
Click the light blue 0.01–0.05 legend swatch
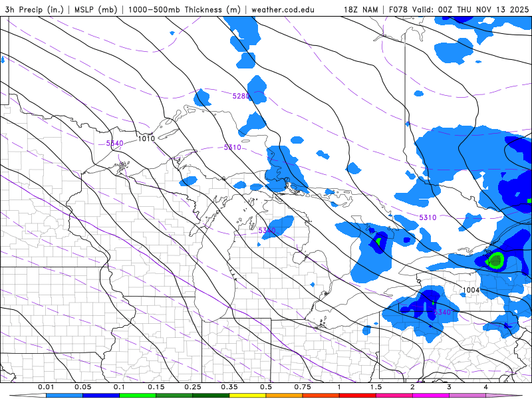[65, 396]
